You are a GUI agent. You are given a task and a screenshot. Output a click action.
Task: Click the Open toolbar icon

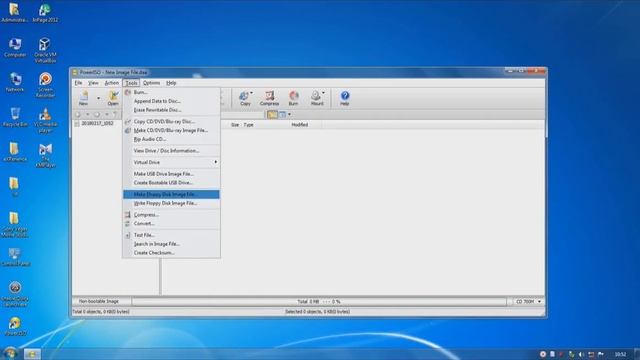[113, 98]
